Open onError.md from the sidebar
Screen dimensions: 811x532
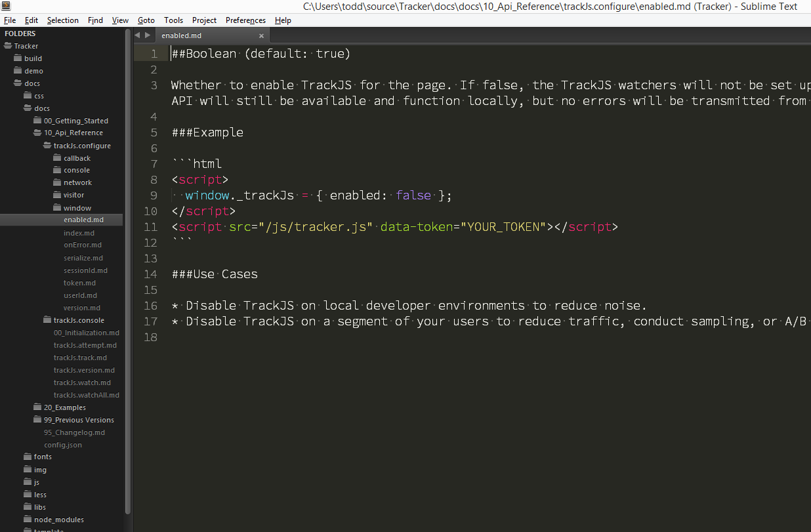coord(83,245)
